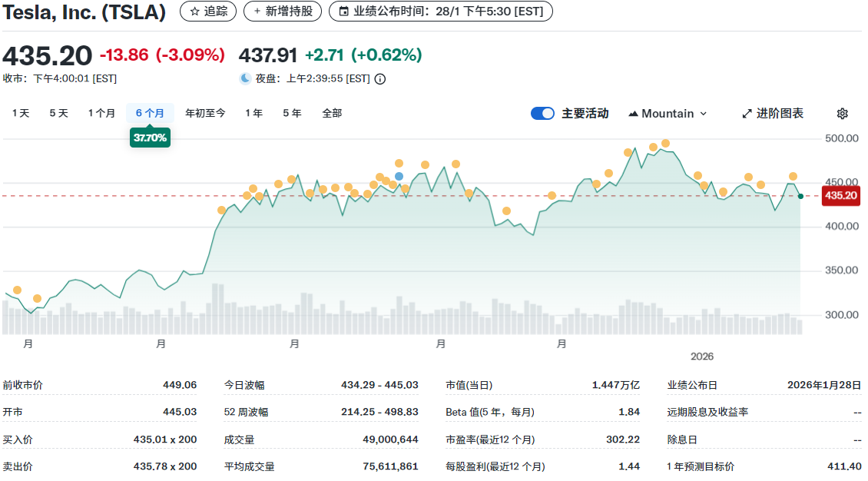Open chart settings via the gear icon
This screenshot has width=868, height=481.
(842, 113)
